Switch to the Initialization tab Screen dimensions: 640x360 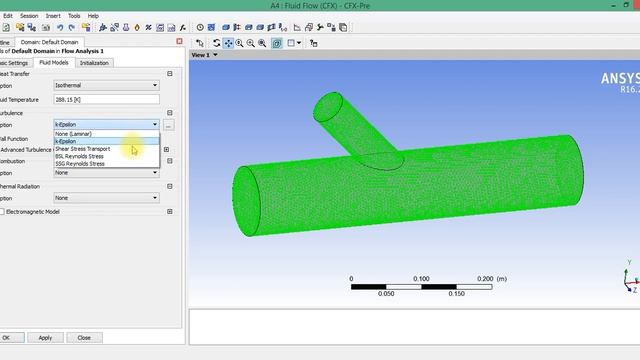click(x=94, y=63)
